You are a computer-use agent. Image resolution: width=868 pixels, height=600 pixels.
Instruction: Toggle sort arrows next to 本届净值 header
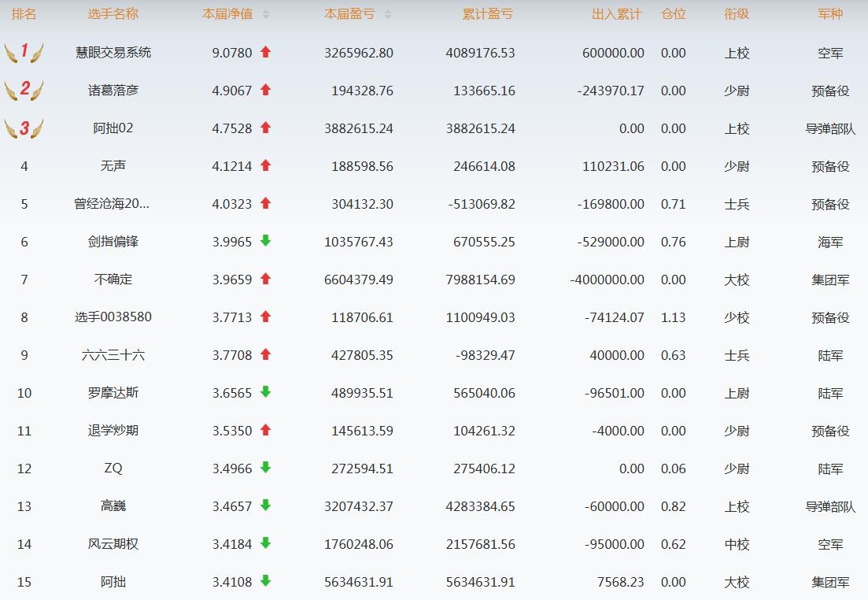pos(266,15)
